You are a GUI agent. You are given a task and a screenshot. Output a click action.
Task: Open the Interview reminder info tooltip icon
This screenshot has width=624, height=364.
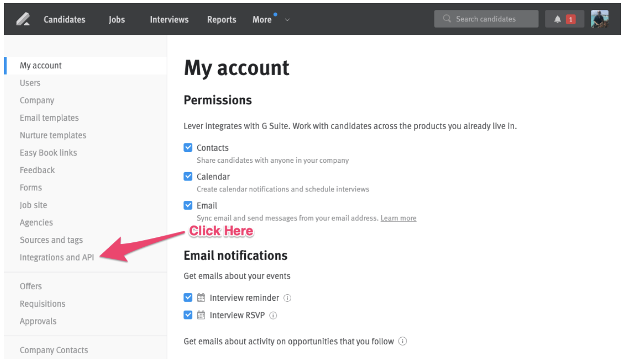click(288, 298)
